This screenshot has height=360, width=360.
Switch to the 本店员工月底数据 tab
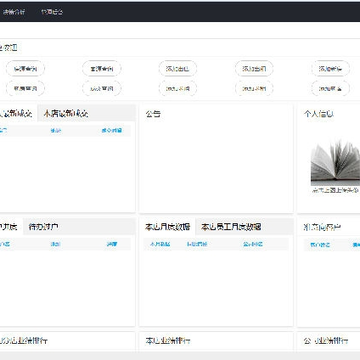pyautogui.click(x=231, y=227)
